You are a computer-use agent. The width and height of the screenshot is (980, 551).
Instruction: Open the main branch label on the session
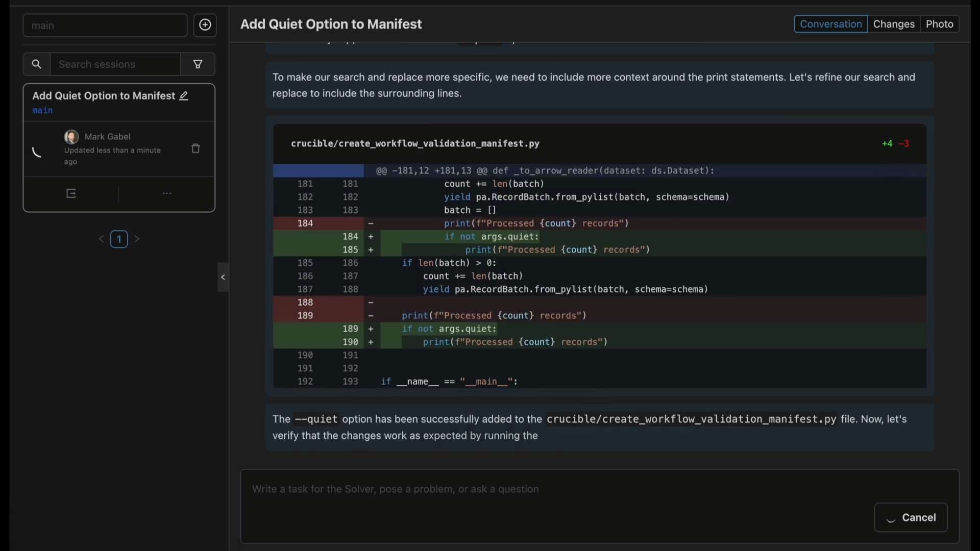(42, 111)
